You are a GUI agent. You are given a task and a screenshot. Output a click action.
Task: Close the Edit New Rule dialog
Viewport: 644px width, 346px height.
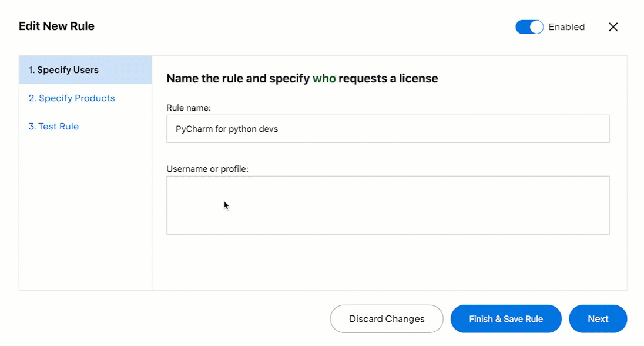[x=613, y=26]
